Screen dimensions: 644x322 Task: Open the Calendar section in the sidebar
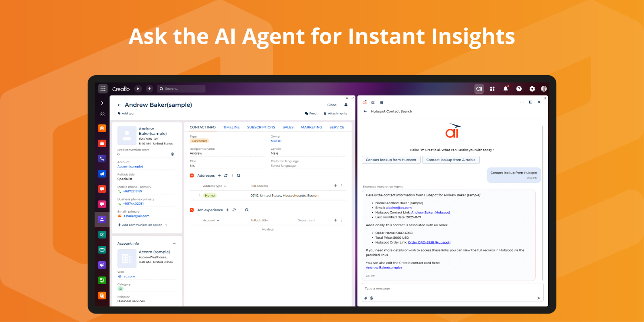(102, 143)
